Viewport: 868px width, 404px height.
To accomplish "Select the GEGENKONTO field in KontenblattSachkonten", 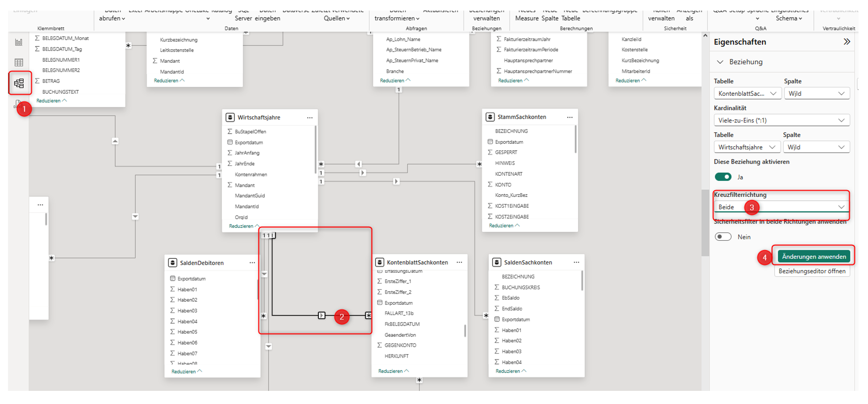I will 400,345.
